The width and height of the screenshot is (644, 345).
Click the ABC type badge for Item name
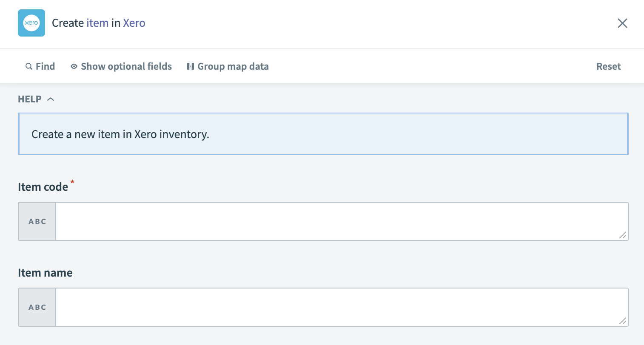(37, 307)
